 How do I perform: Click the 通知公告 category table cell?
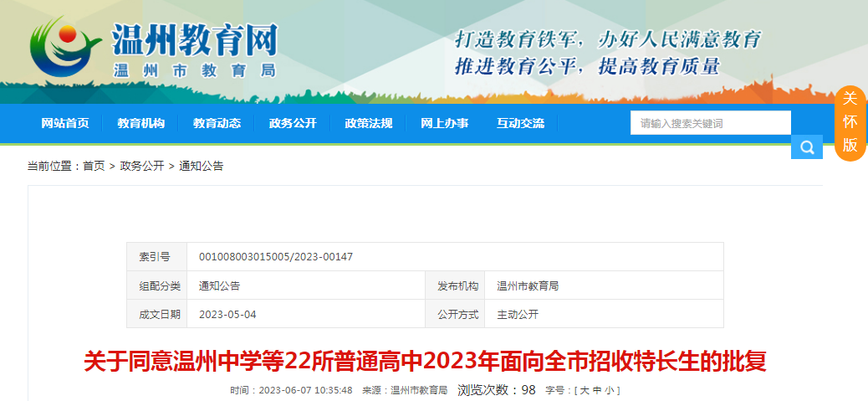click(306, 285)
